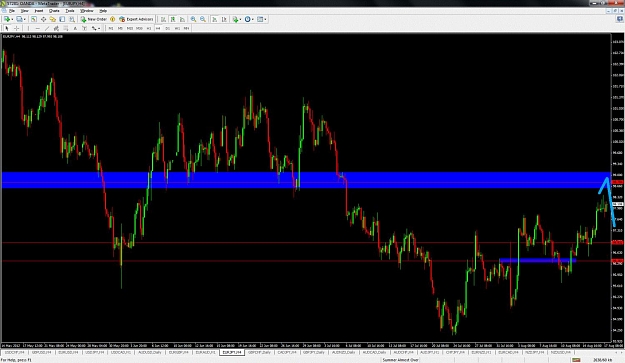Select the Fibonacci Retracement tool

[x=66, y=28]
